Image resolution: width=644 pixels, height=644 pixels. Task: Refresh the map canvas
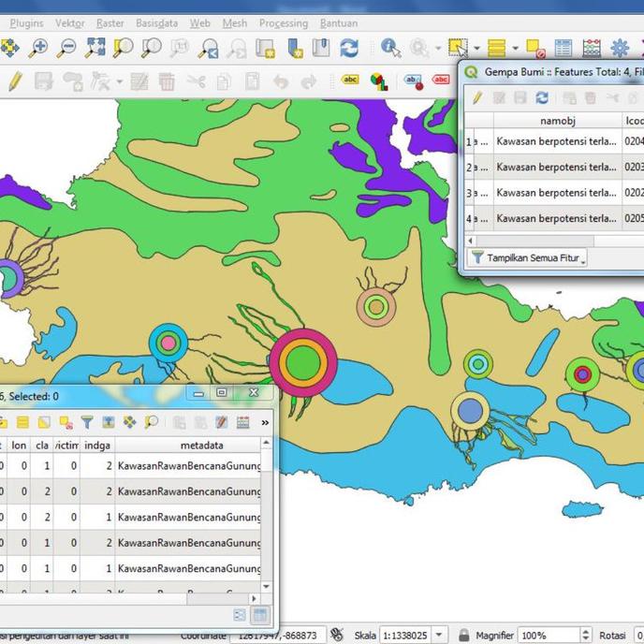[x=349, y=48]
